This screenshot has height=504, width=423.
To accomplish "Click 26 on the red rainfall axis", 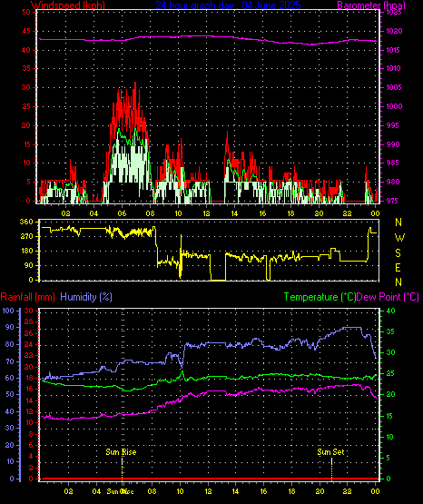I will pos(29,333).
